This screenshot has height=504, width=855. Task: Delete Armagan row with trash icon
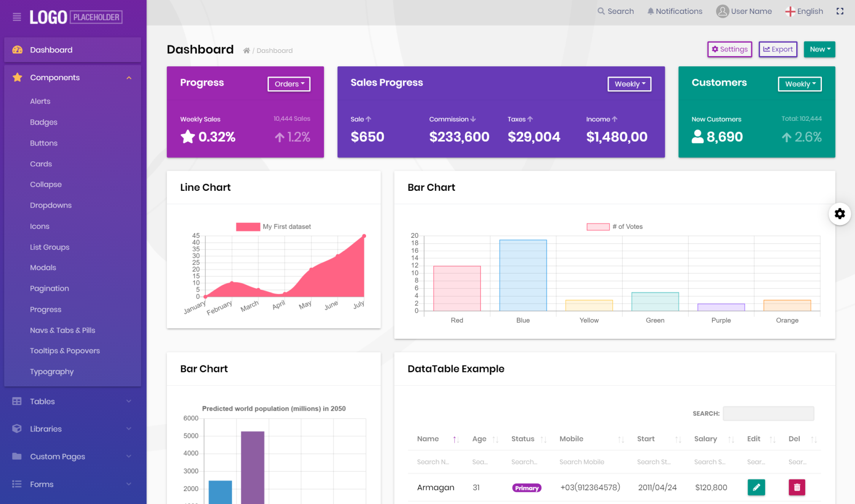point(796,487)
